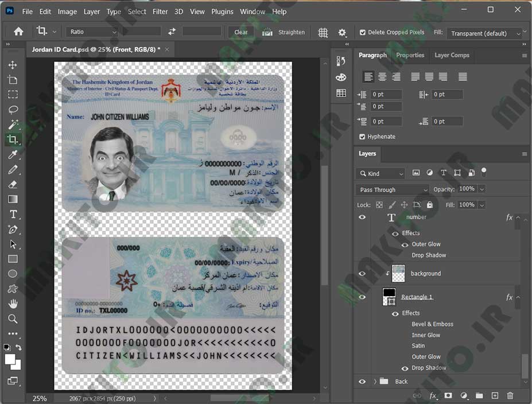The height and width of the screenshot is (404, 532).
Task: Go to the Home screen
Action: click(18, 32)
